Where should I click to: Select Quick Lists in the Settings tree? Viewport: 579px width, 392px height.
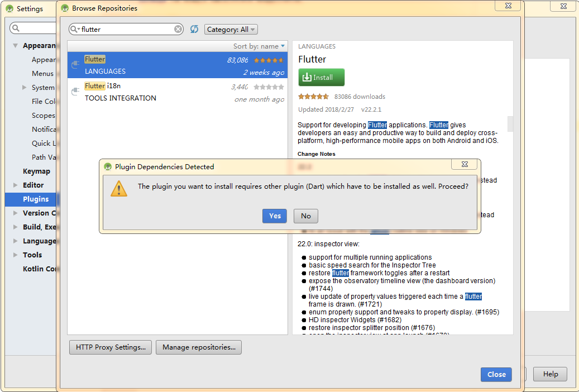pos(44,144)
